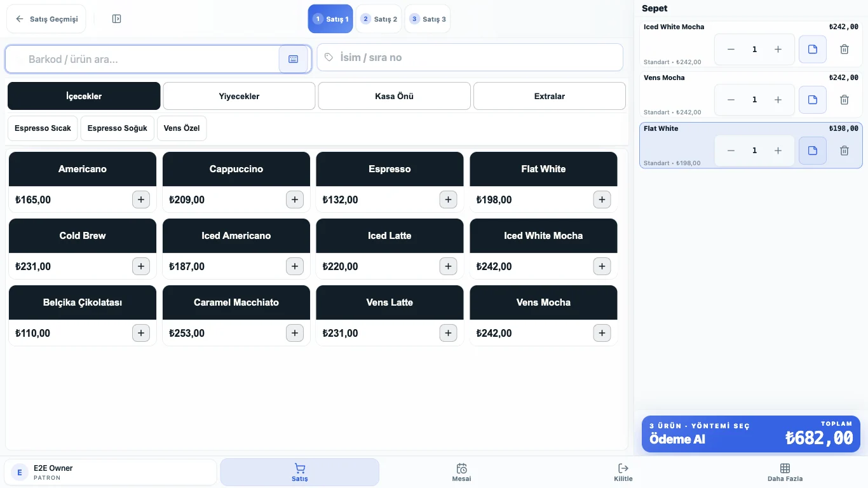Filter by Espresso Sıcak subcategory

click(x=43, y=128)
